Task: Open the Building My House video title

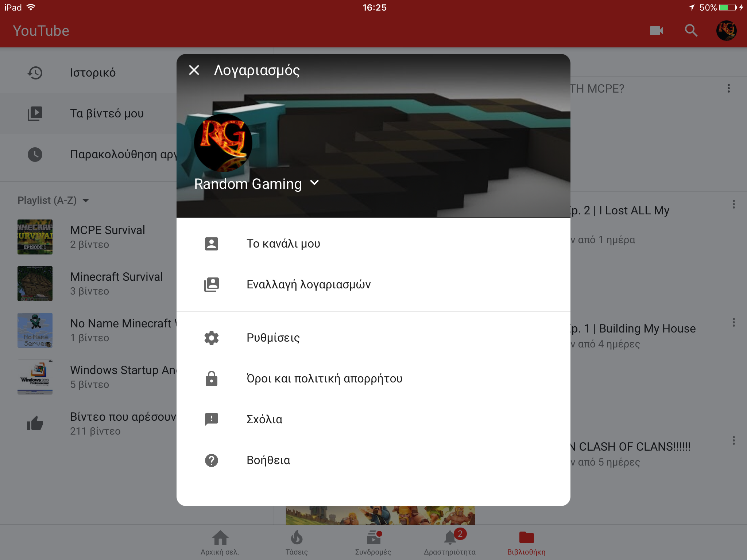Action: (x=633, y=328)
